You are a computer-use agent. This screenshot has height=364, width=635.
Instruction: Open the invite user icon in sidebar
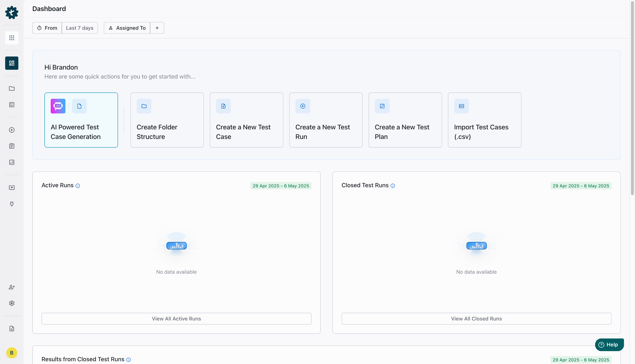[12, 287]
